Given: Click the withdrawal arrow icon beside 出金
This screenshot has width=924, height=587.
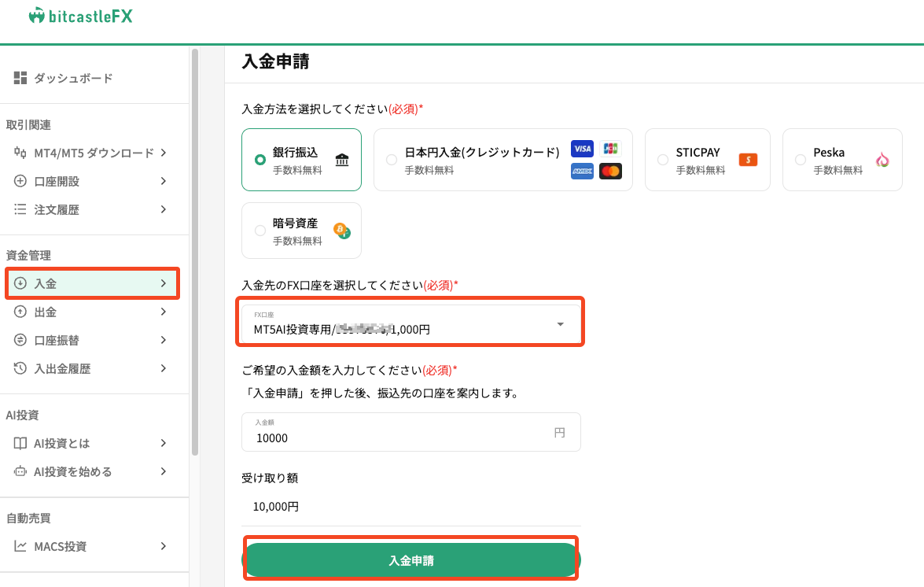Looking at the screenshot, I should (20, 312).
